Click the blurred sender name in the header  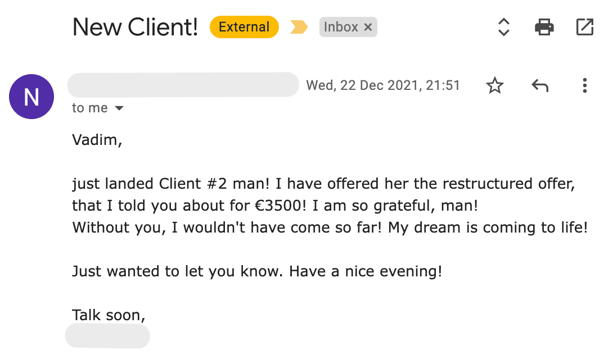coord(183,85)
